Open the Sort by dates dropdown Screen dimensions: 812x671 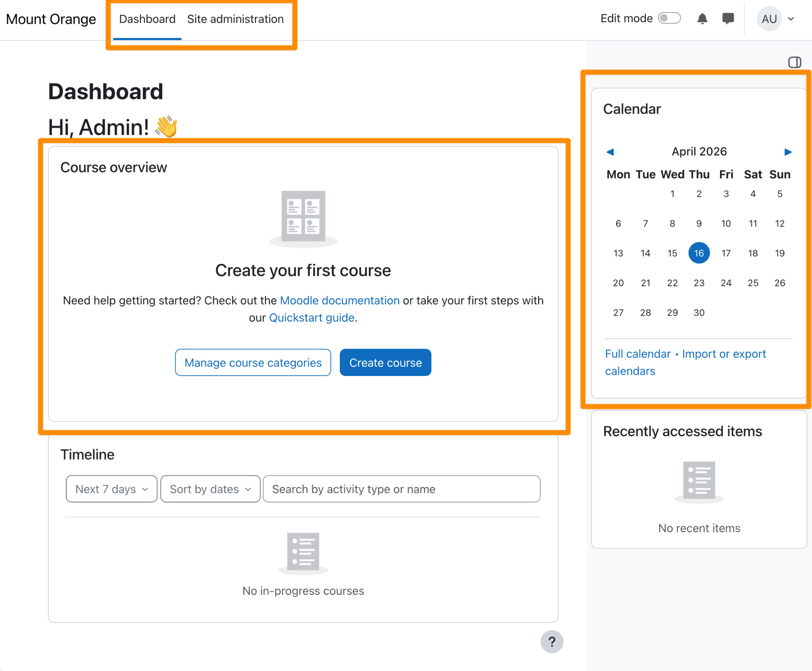pyautogui.click(x=210, y=489)
